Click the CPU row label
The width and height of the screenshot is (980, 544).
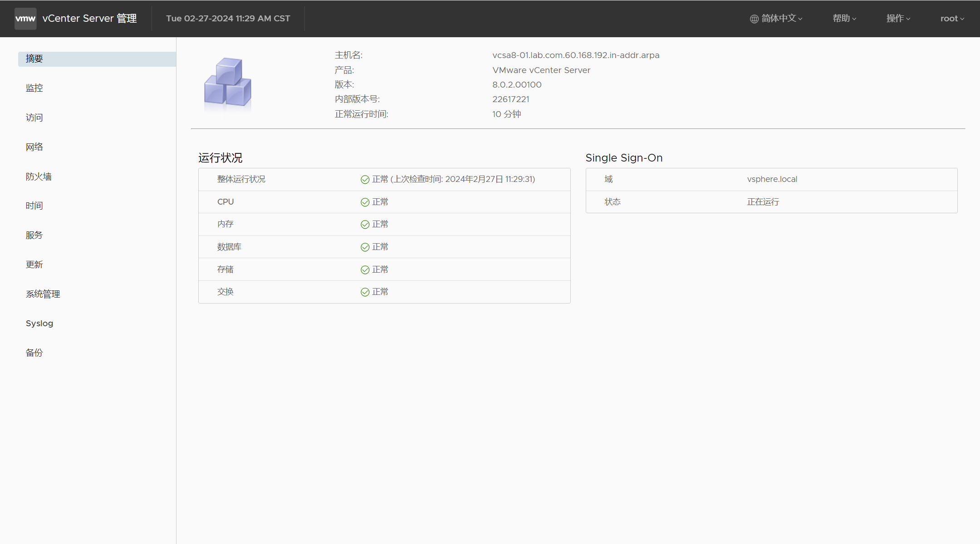click(225, 202)
